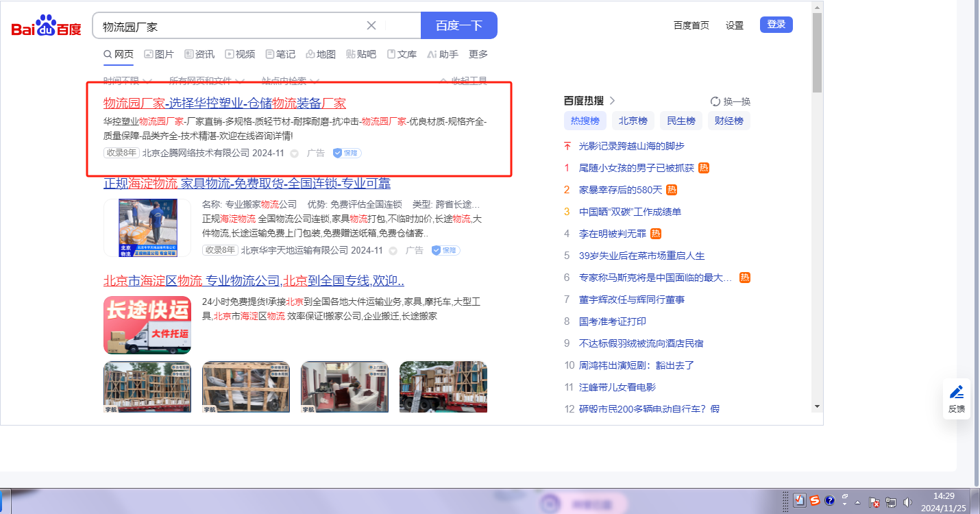Screen dimensions: 980x514
Task: Open the 北京市海淀区物流 专业物流公司 result title
Action: pos(254,281)
